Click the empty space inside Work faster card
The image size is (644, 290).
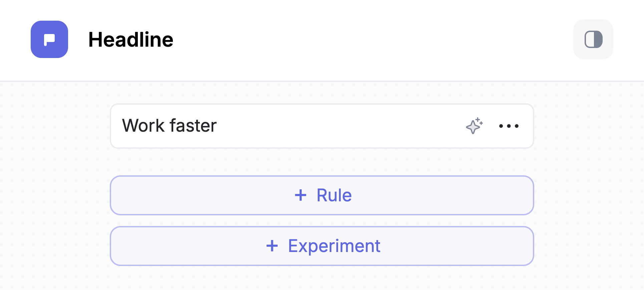pyautogui.click(x=334, y=126)
